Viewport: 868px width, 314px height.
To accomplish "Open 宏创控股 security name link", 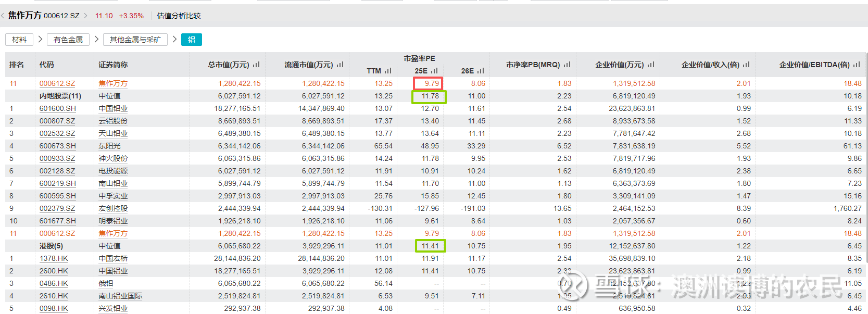I will click(113, 208).
